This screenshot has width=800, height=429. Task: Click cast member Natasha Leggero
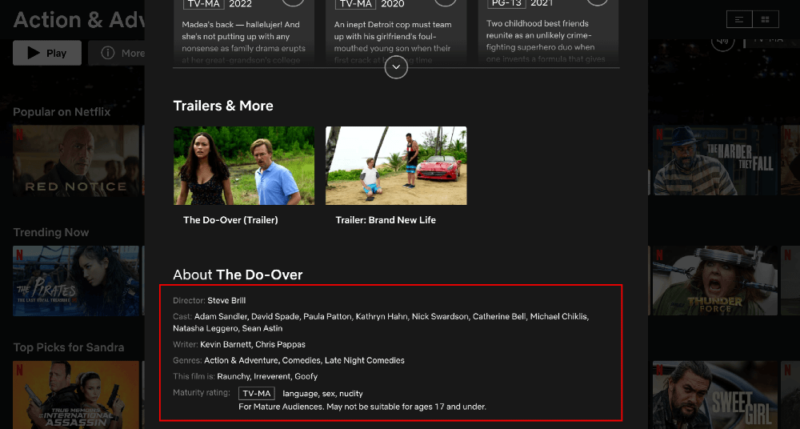click(x=205, y=329)
